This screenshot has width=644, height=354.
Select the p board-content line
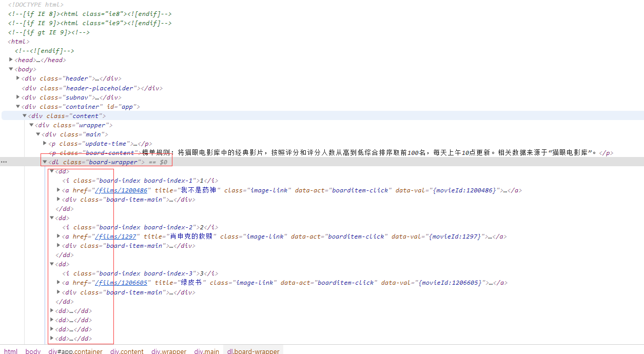pyautogui.click(x=331, y=153)
